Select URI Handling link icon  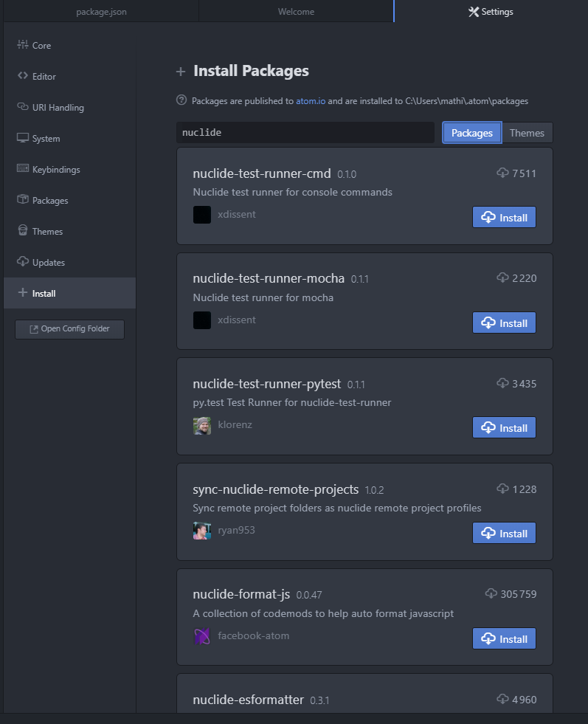point(23,107)
